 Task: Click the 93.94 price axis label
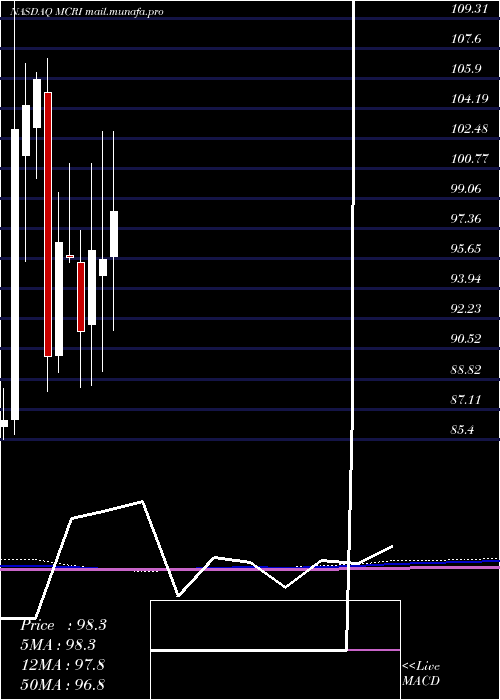(466, 279)
